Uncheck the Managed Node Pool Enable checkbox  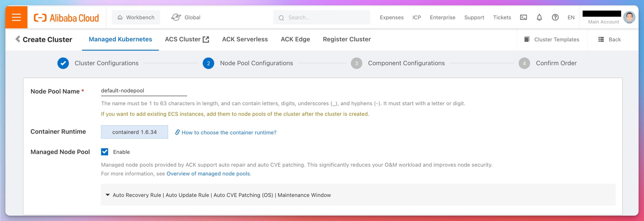tap(105, 152)
